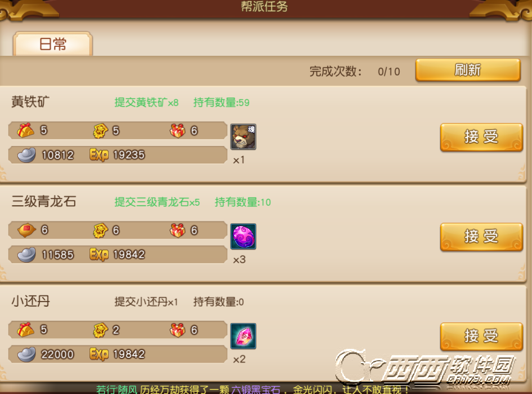Image resolution: width=532 pixels, height=394 pixels.
Task: Click the bear soul reward icon
Action: pyautogui.click(x=243, y=136)
